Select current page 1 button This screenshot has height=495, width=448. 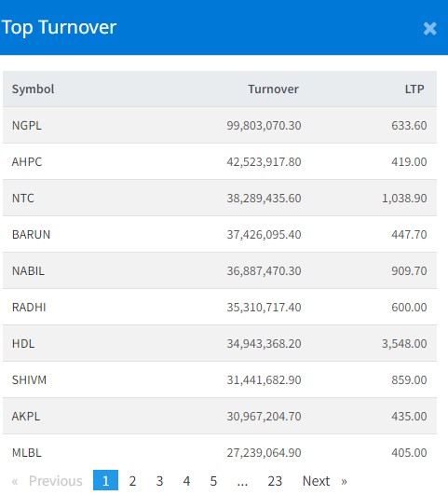tap(105, 480)
